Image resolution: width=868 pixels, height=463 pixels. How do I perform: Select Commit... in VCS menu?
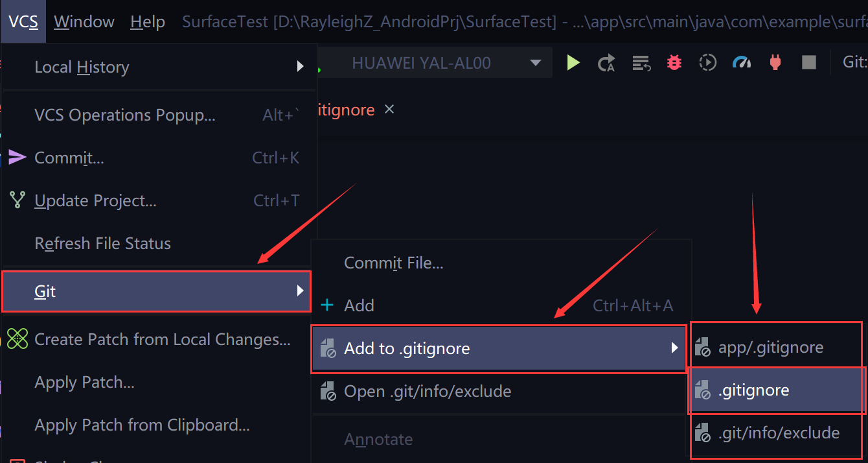tap(69, 158)
